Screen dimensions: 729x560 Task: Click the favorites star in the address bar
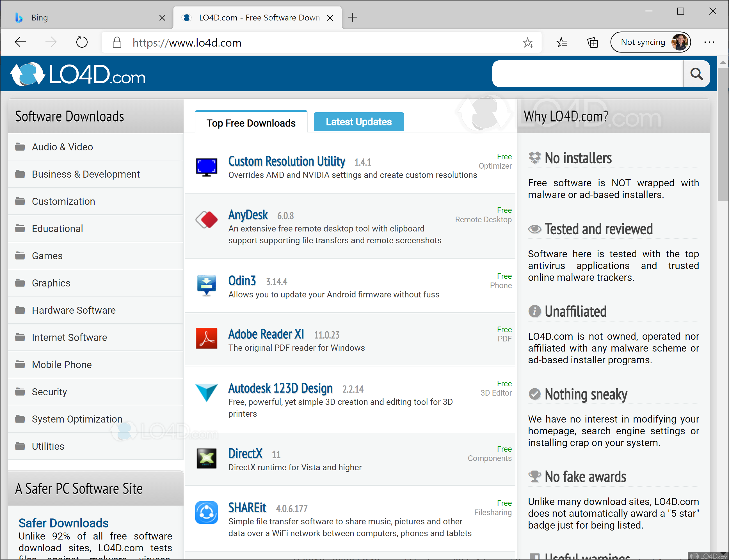pyautogui.click(x=528, y=42)
